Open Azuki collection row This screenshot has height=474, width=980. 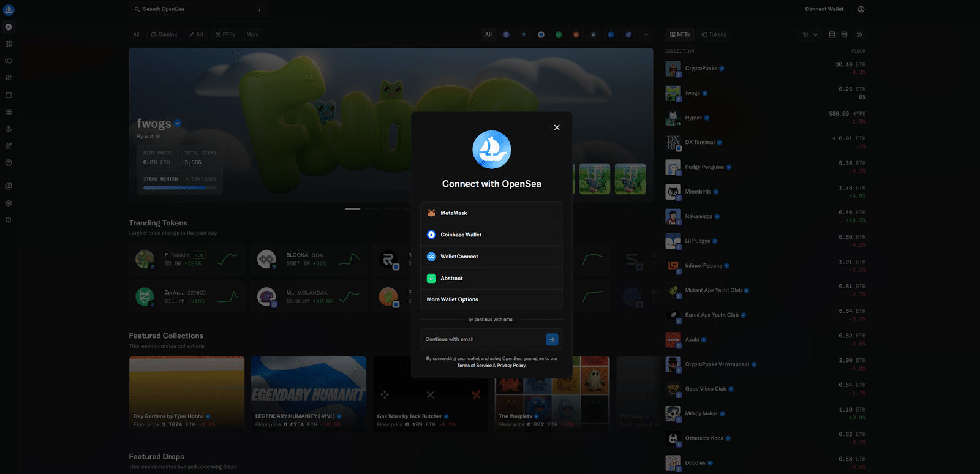click(766, 340)
